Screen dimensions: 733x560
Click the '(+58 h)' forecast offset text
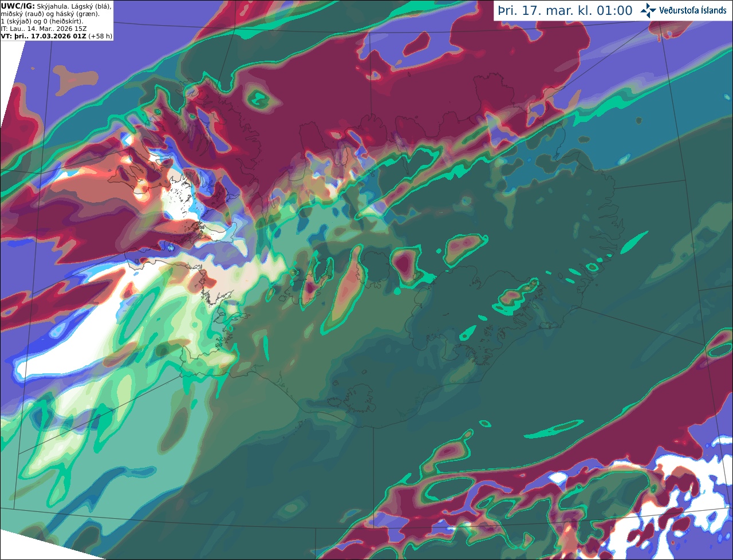point(100,36)
